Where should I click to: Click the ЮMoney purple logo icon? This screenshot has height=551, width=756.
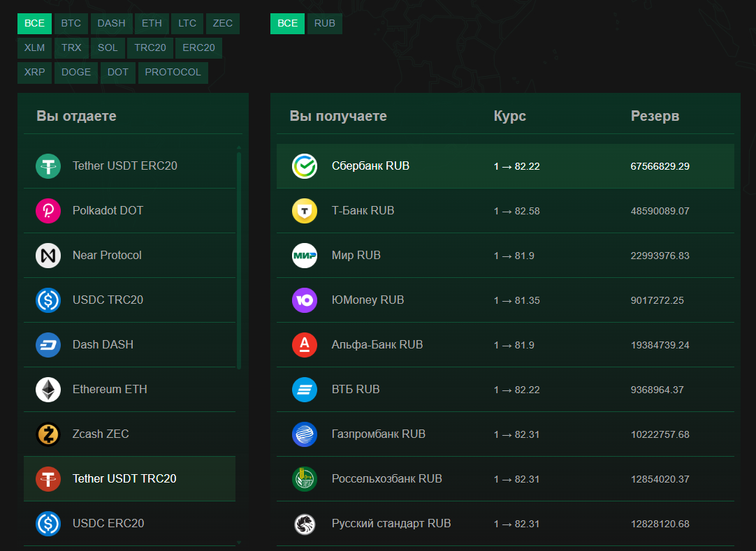point(305,300)
